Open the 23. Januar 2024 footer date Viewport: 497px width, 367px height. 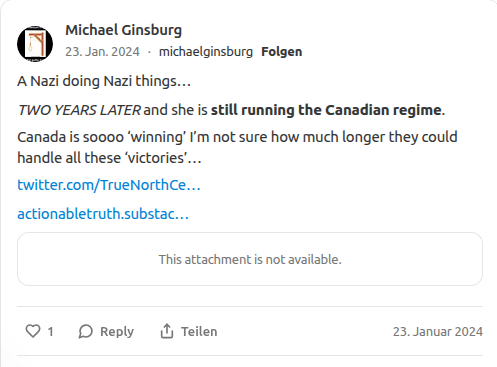pos(438,332)
